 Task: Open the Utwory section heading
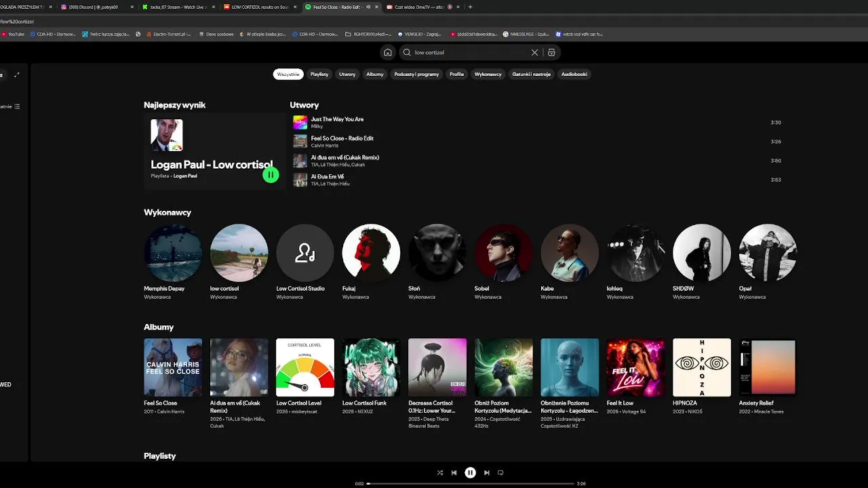[304, 105]
